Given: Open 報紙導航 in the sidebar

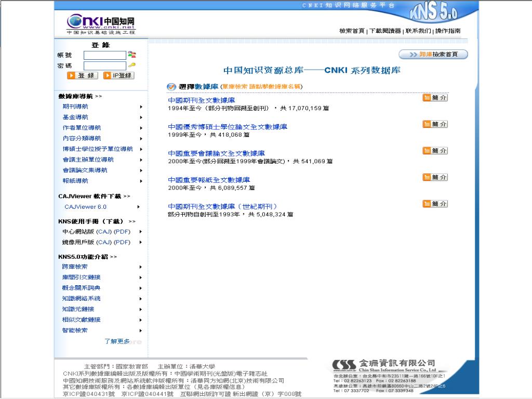Looking at the screenshot, I should [75, 181].
